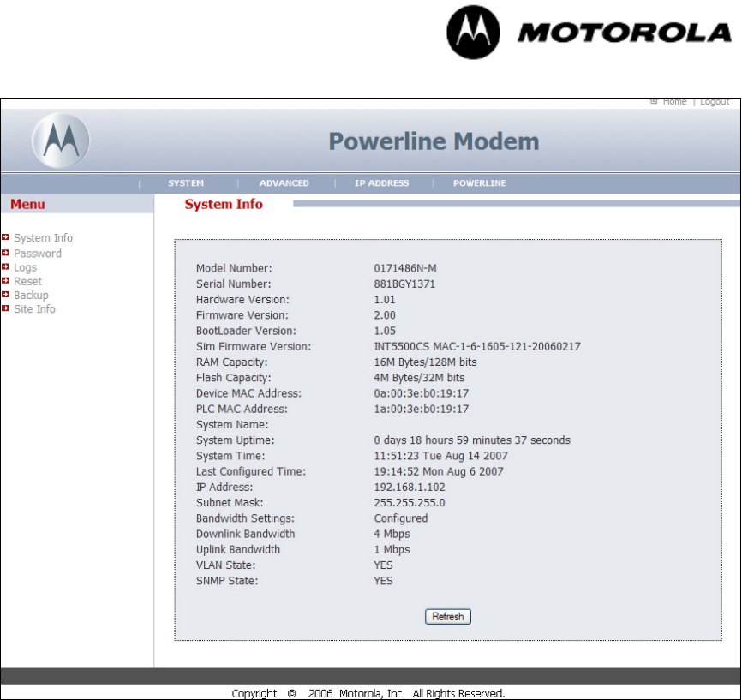Click the Home link at top right
742x700 pixels.
tap(674, 101)
